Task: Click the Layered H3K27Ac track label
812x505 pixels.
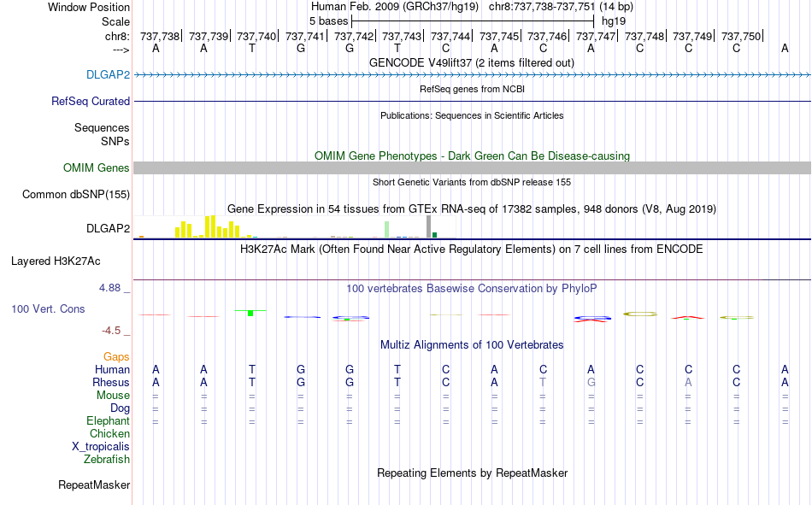Action: (x=56, y=261)
